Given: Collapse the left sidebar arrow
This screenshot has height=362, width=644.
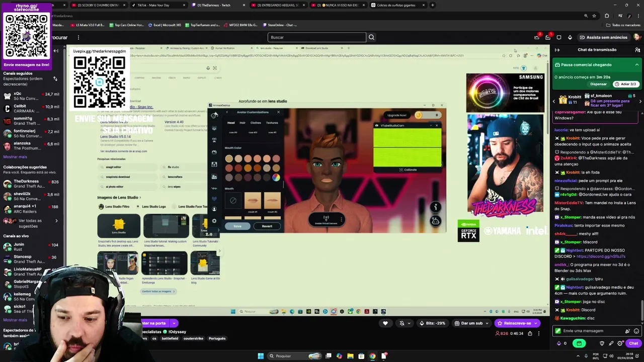Looking at the screenshot, I should tap(56, 51).
